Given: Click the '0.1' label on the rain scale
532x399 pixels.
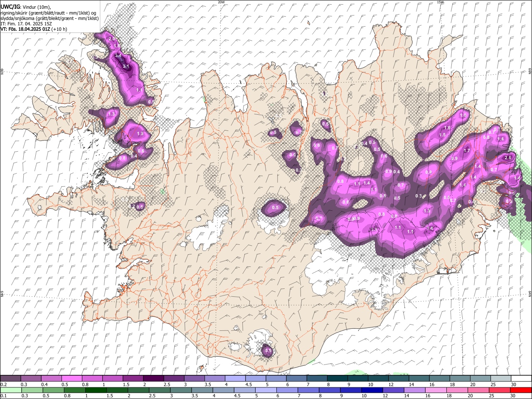Looking at the screenshot, I should 3,396.
